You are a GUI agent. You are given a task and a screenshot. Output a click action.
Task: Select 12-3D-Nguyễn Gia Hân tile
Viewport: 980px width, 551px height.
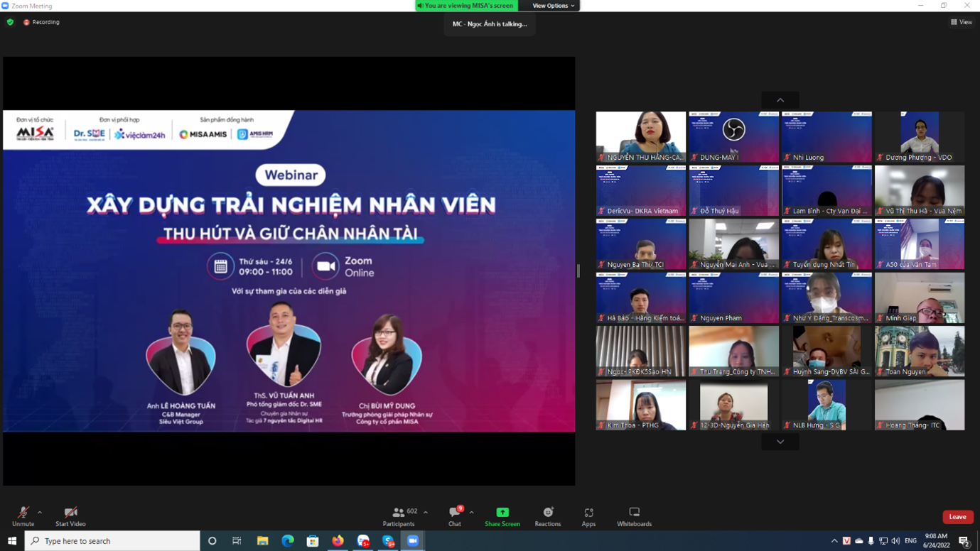pos(734,405)
